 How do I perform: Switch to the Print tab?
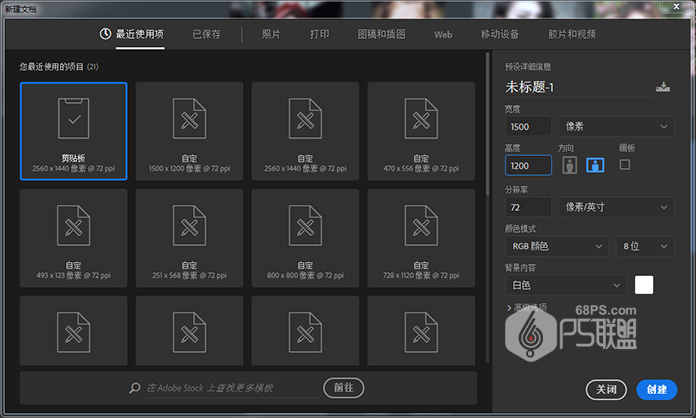[320, 34]
